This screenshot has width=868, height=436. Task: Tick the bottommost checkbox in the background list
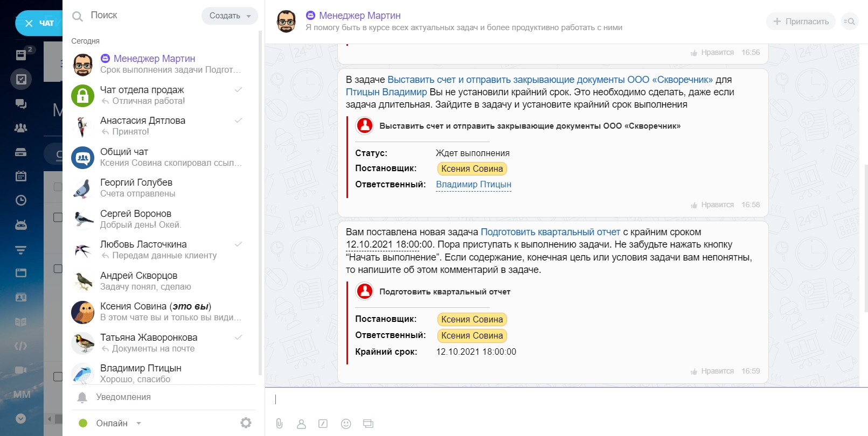[x=58, y=376]
